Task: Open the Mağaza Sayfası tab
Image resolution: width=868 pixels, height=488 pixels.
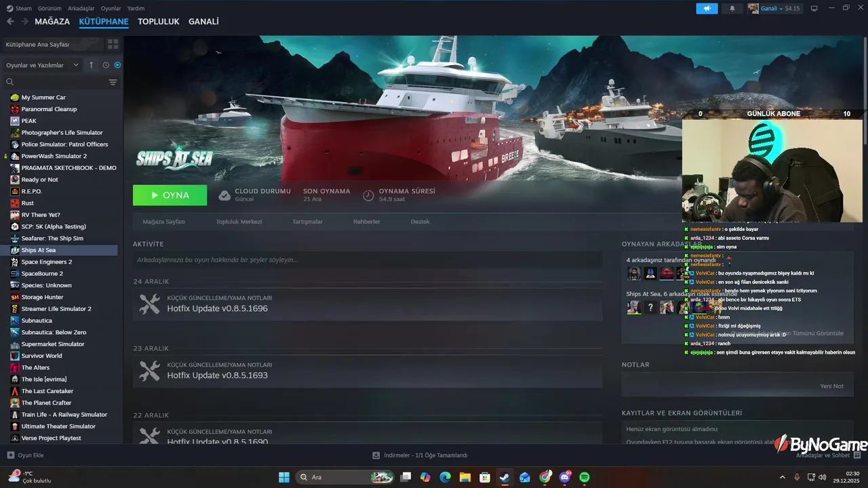Action: tap(163, 222)
